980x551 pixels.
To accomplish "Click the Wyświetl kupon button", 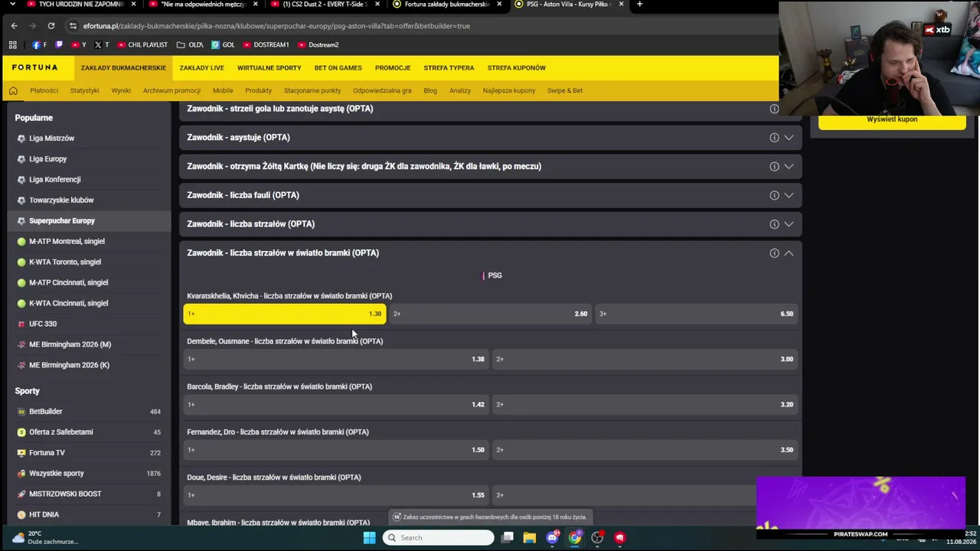I will click(x=892, y=120).
